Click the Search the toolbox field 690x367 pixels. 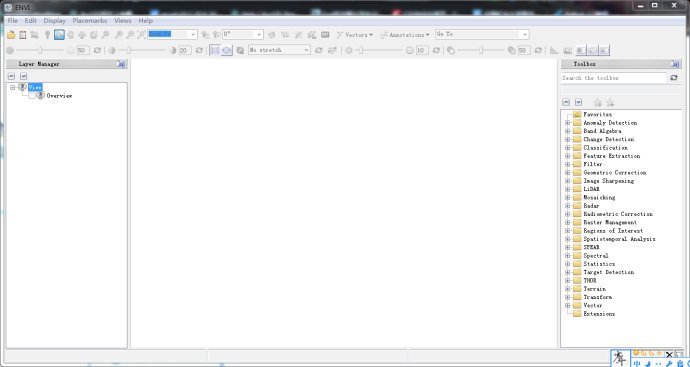click(x=613, y=78)
